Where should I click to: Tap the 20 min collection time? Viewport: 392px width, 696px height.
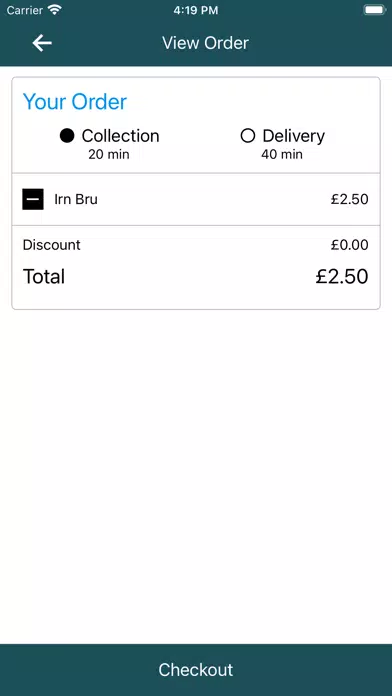(x=109, y=154)
